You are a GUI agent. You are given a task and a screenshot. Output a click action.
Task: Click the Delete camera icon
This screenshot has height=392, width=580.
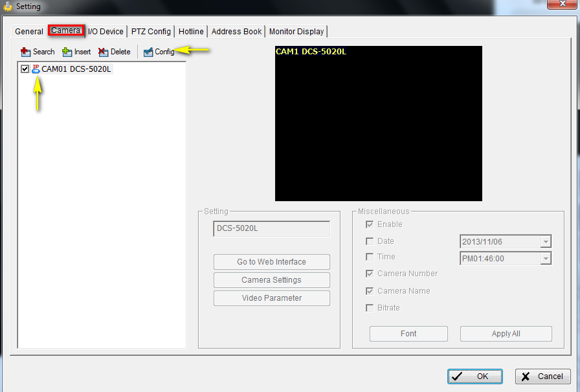click(x=103, y=52)
